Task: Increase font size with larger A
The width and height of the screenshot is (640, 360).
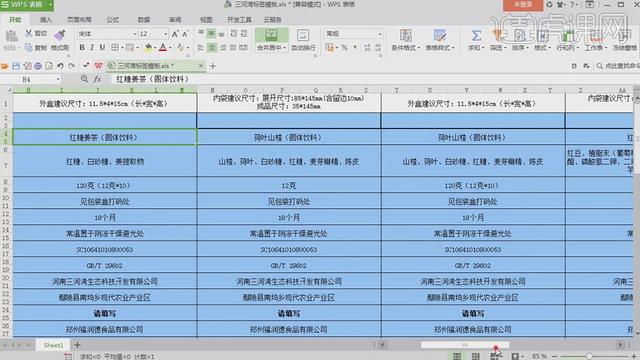Action: (175, 34)
